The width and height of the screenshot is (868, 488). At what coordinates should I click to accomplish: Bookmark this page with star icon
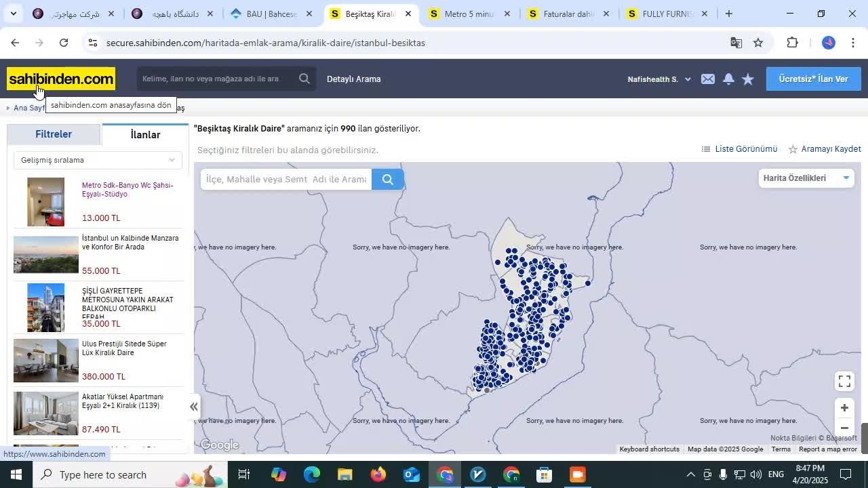(758, 43)
